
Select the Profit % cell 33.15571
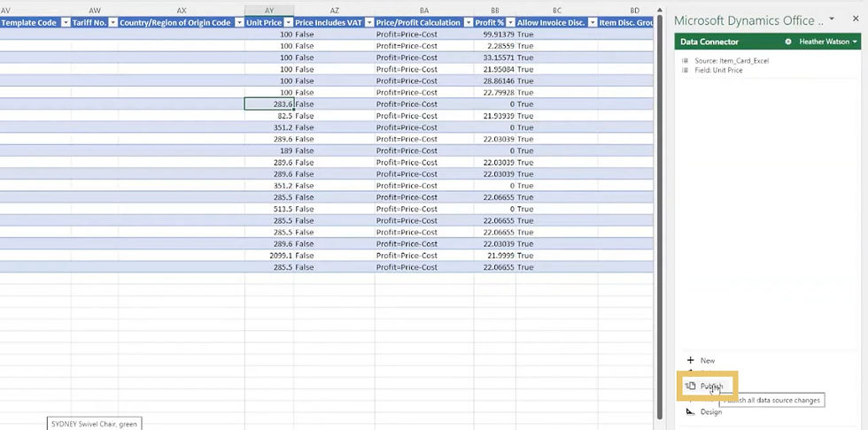[x=495, y=58]
